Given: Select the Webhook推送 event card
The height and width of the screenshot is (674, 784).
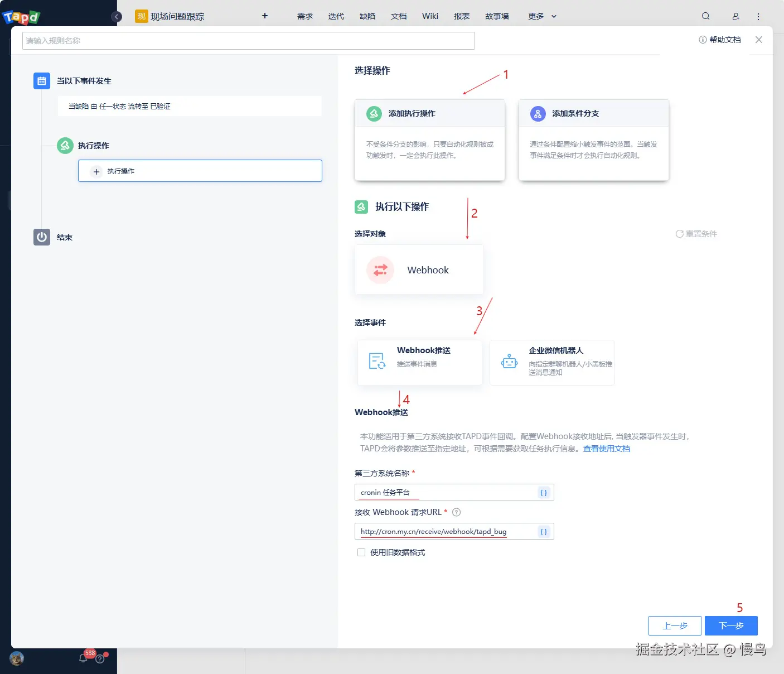Looking at the screenshot, I should [x=419, y=362].
